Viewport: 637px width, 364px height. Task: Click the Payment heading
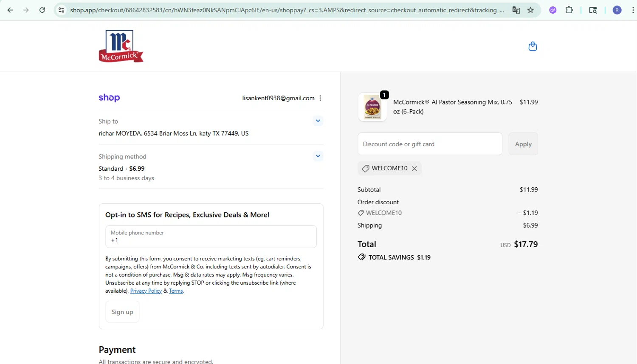click(x=117, y=350)
